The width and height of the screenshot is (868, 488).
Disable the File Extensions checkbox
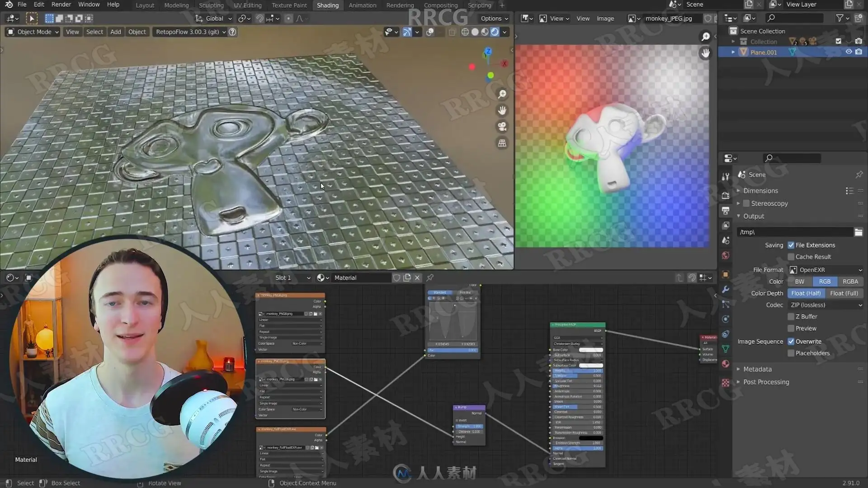pos(791,245)
